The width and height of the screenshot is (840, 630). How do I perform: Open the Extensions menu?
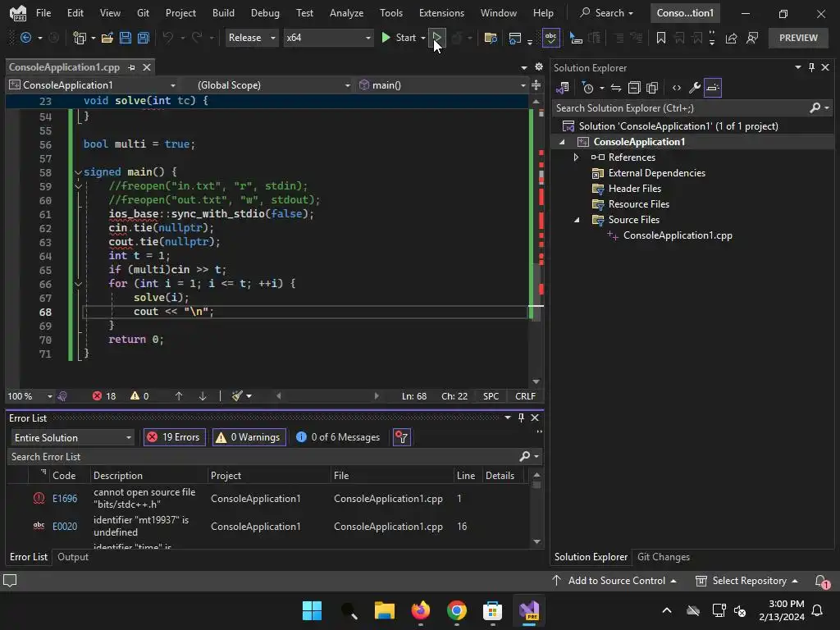click(x=441, y=13)
